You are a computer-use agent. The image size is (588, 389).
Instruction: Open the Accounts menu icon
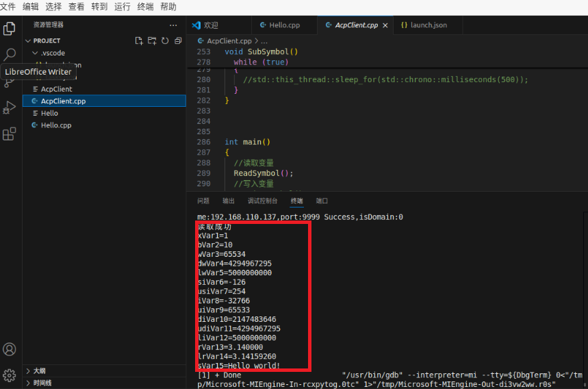9,349
